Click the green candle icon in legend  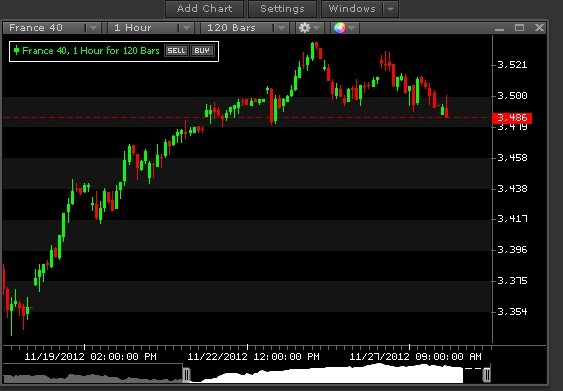16,50
